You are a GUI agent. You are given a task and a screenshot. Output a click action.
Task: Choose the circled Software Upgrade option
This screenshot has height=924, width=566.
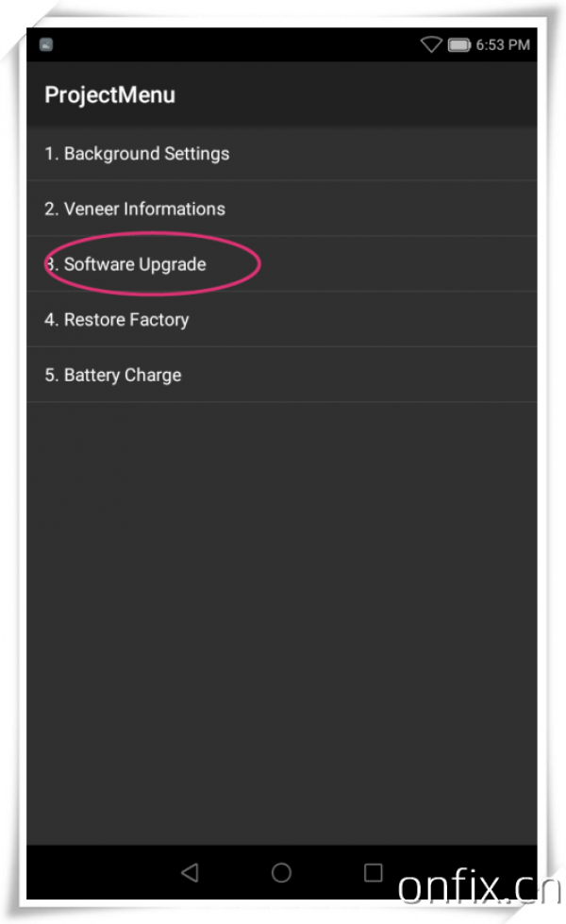[135, 265]
